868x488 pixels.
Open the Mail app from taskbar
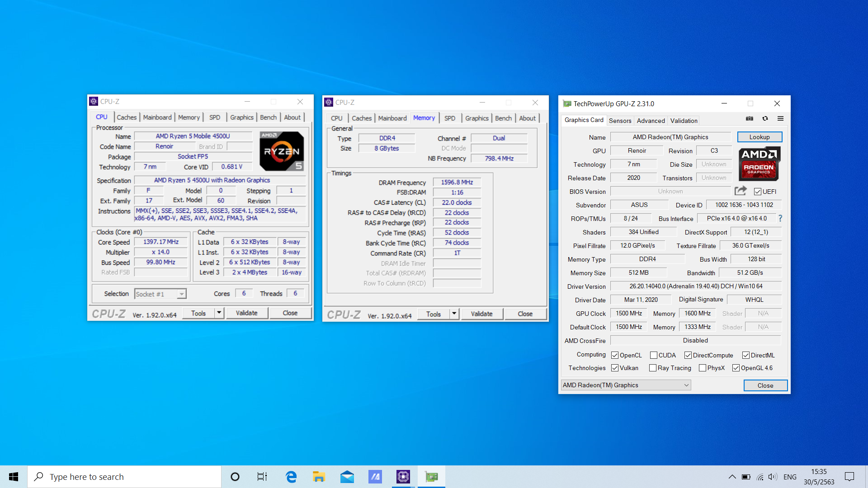tap(347, 477)
